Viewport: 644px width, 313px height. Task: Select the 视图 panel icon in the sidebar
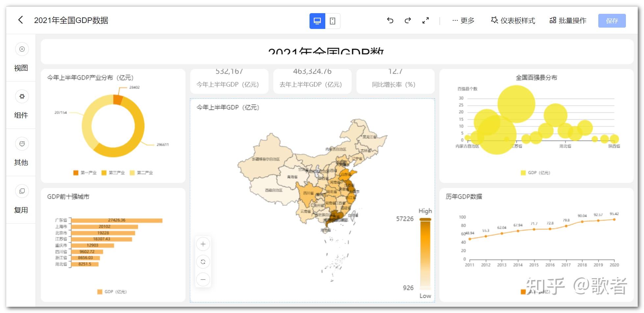coord(21,49)
